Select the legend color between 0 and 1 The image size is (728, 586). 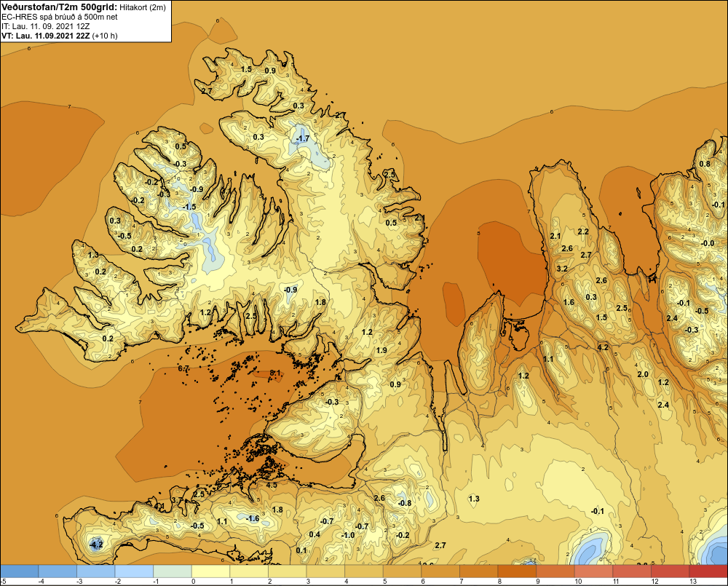(211, 571)
